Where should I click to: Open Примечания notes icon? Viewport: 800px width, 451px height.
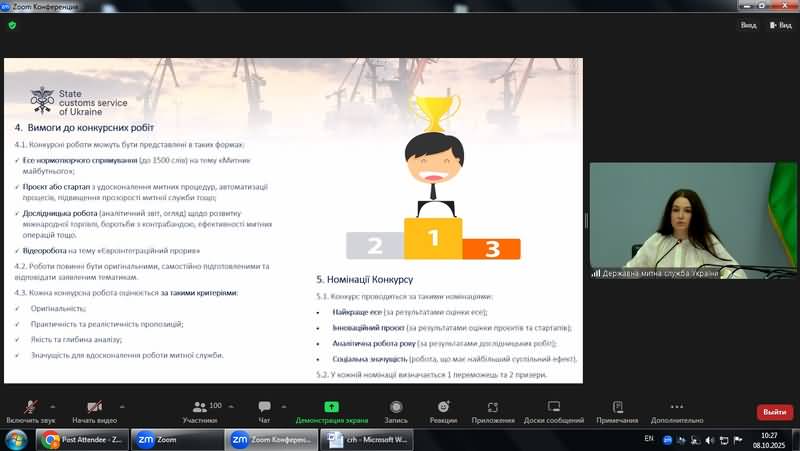[617, 411]
